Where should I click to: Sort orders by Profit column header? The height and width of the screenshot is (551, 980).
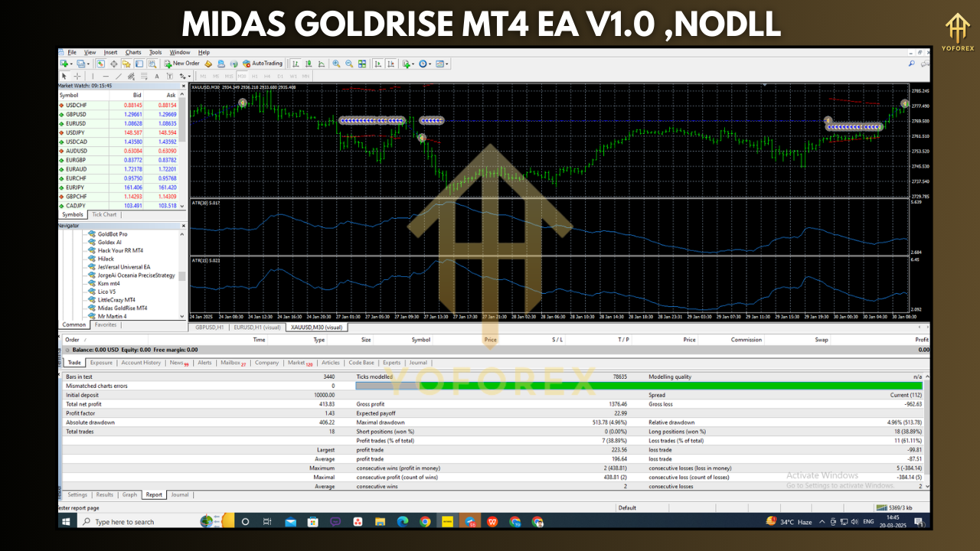(x=922, y=340)
